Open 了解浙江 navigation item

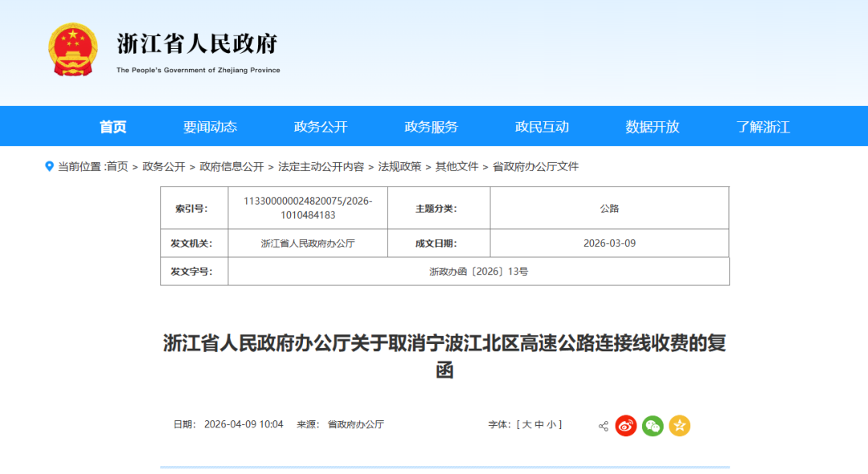point(763,126)
